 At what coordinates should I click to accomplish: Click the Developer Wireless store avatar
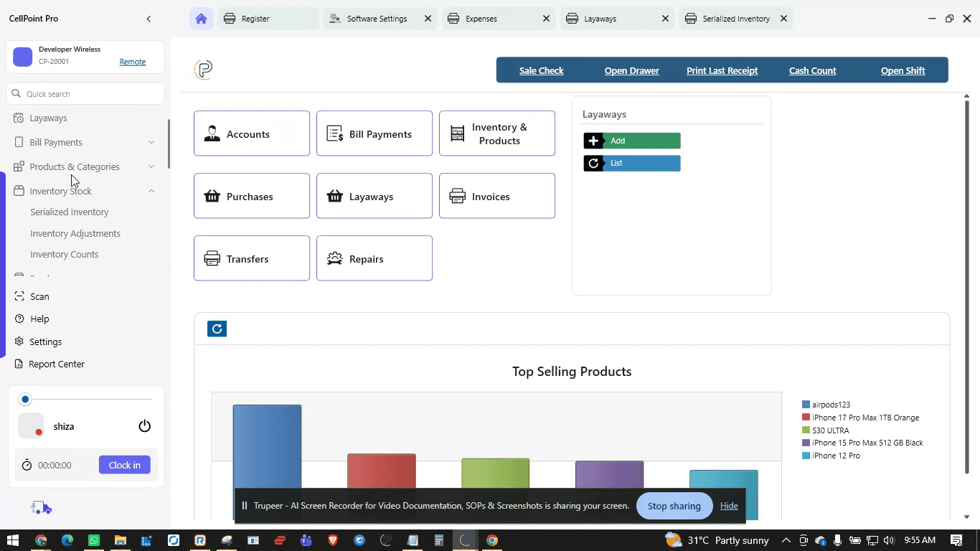tap(23, 57)
